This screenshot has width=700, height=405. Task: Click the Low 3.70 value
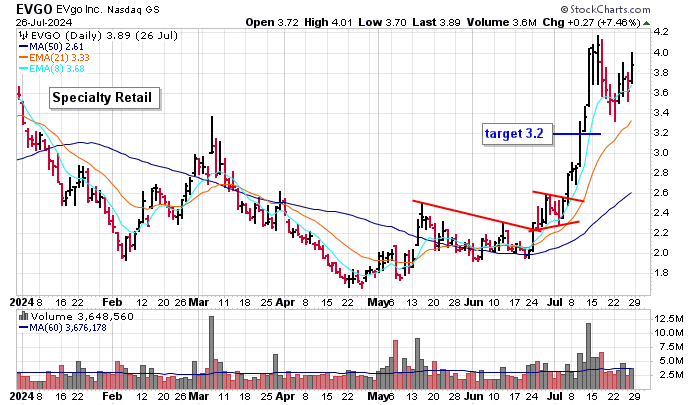(x=382, y=22)
